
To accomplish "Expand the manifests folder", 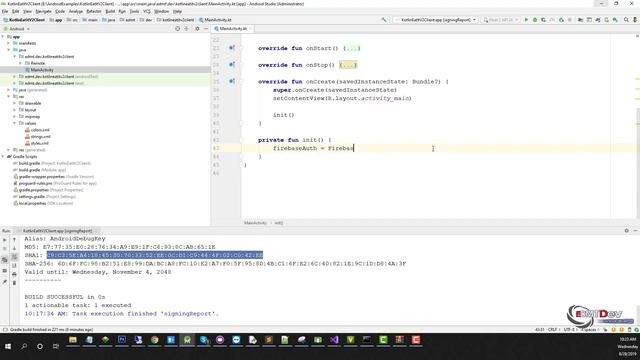I will pyautogui.click(x=9, y=43).
